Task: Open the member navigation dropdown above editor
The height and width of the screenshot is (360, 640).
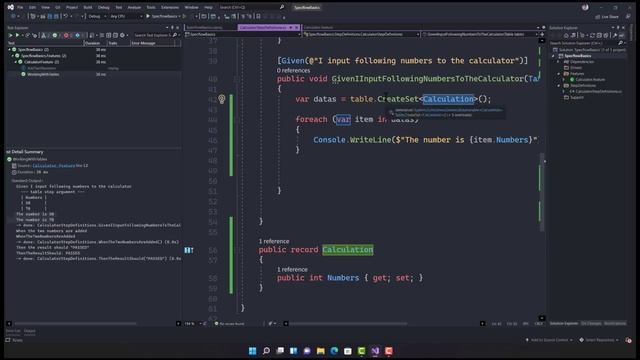Action: (x=480, y=34)
